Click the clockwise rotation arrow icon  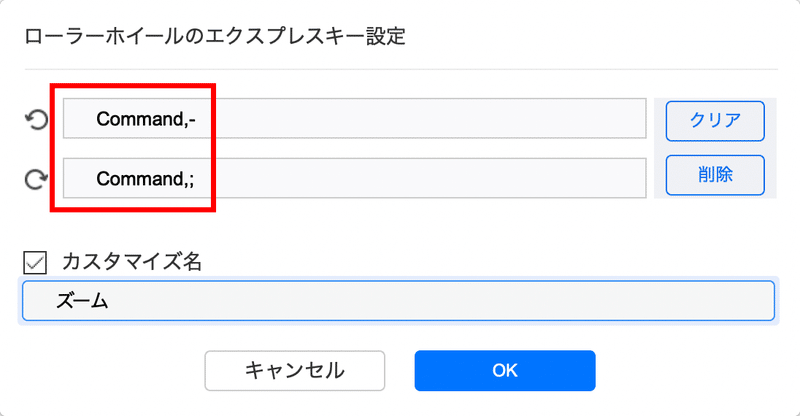click(36, 179)
